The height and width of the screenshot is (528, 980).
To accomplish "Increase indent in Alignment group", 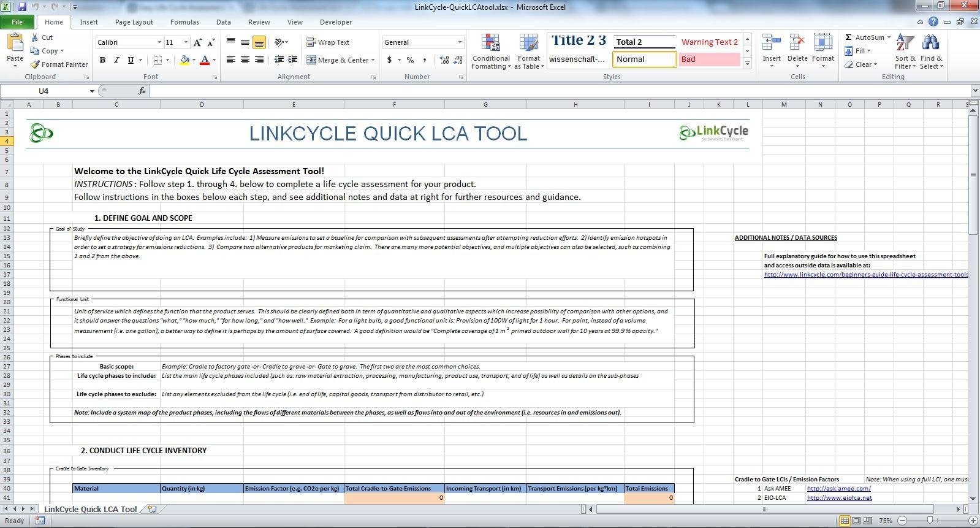I will pyautogui.click(x=293, y=60).
